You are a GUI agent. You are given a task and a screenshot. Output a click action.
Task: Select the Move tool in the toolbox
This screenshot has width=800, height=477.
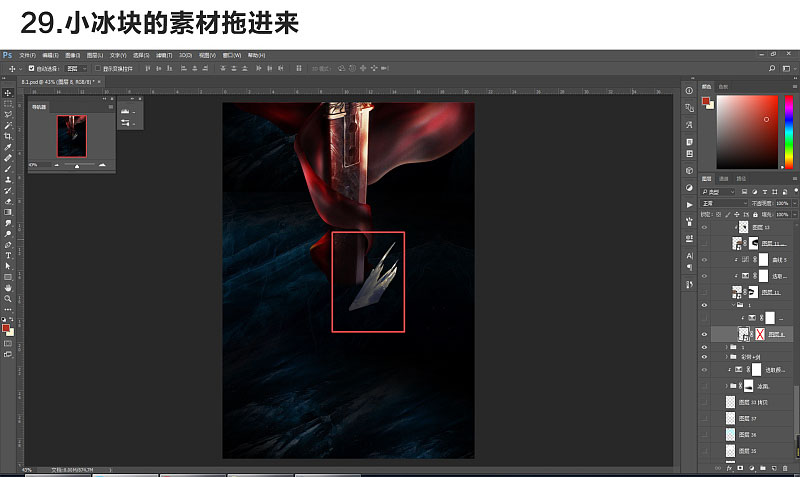[8, 93]
